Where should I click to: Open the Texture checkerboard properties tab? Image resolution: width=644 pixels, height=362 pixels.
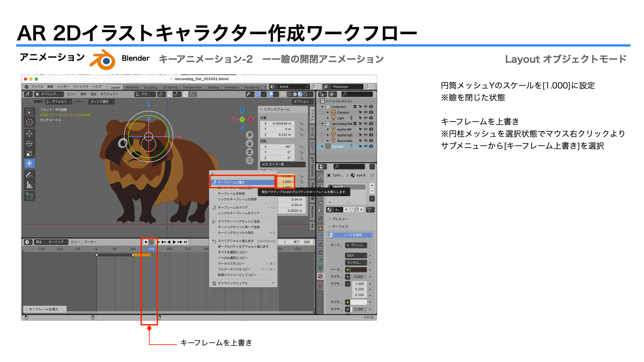click(320, 287)
